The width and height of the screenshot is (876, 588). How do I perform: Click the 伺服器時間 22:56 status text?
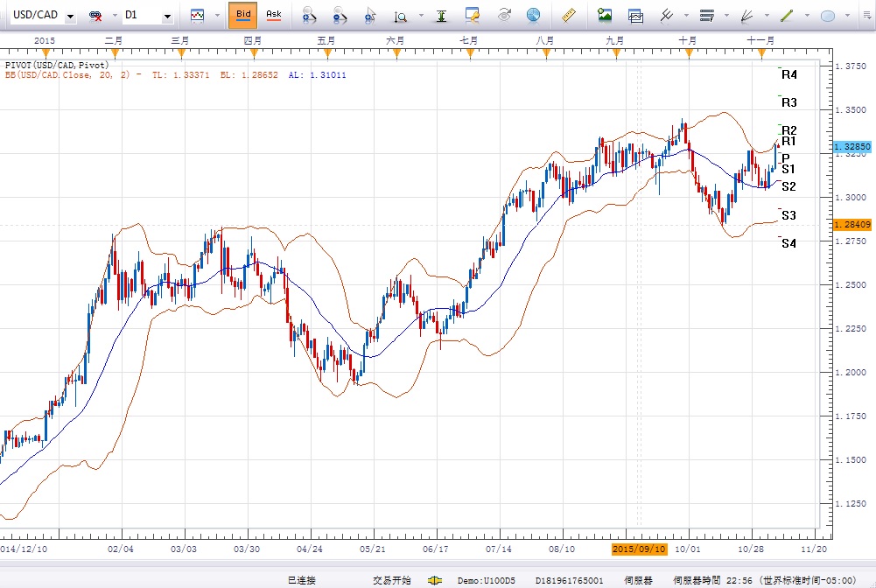point(712,581)
